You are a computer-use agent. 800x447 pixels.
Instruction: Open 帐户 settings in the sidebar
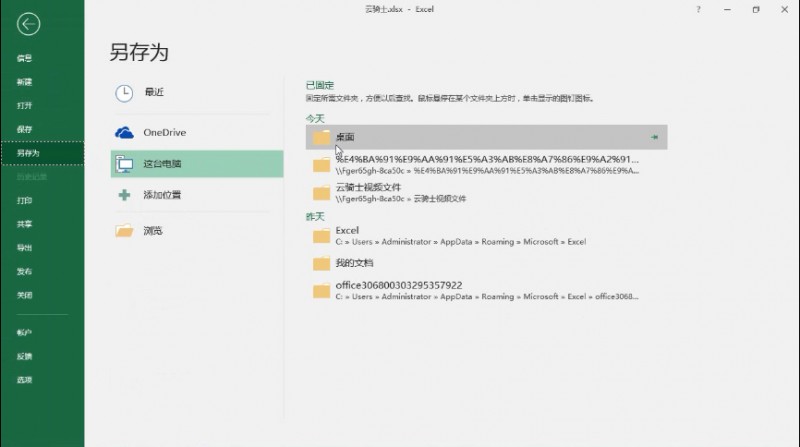(24, 333)
